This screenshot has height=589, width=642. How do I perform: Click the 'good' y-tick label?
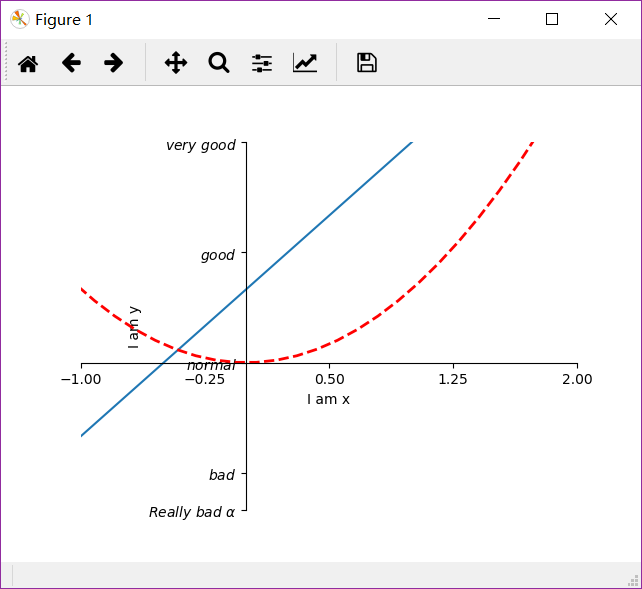click(x=218, y=255)
